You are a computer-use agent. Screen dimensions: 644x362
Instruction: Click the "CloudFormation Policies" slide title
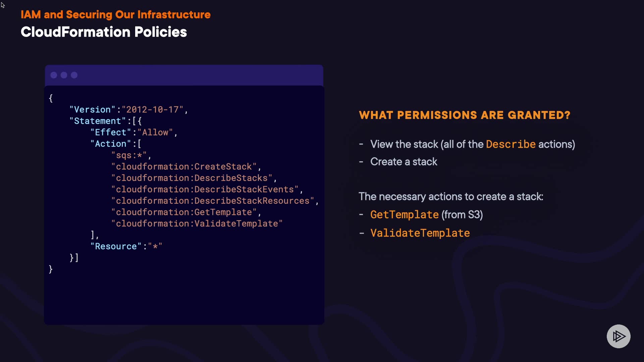click(x=104, y=32)
